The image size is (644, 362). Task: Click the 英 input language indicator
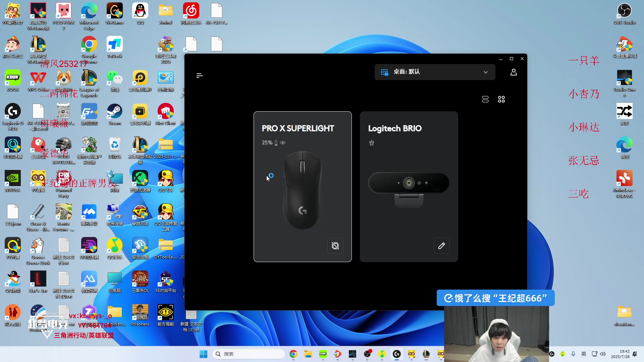pyautogui.click(x=584, y=354)
